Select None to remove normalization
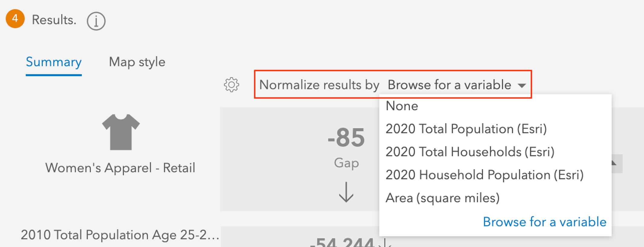The image size is (644, 247). (x=402, y=106)
